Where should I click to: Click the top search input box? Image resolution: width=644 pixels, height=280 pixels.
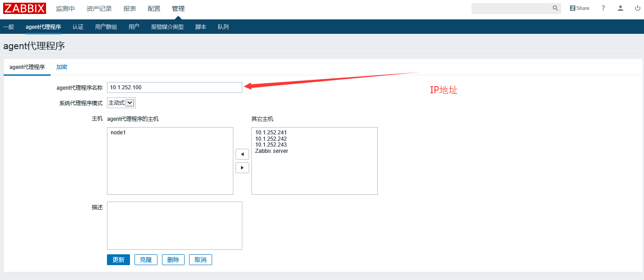511,9
